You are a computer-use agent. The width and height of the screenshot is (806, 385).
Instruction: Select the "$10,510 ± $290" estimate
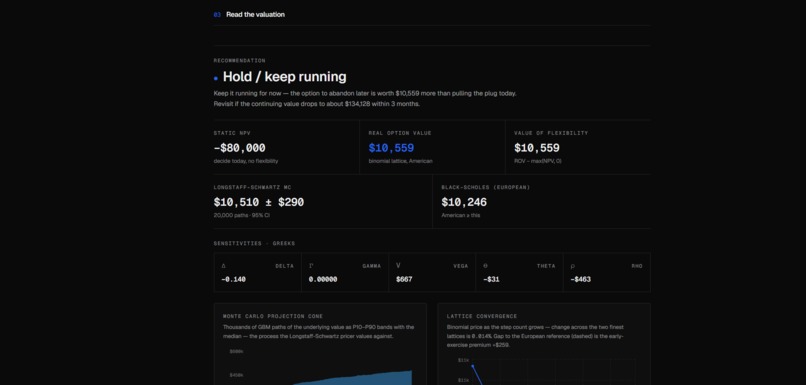pos(259,203)
